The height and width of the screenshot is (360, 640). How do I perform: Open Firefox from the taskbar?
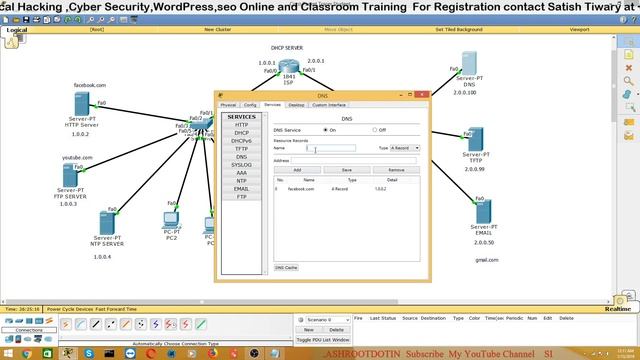click(213, 353)
